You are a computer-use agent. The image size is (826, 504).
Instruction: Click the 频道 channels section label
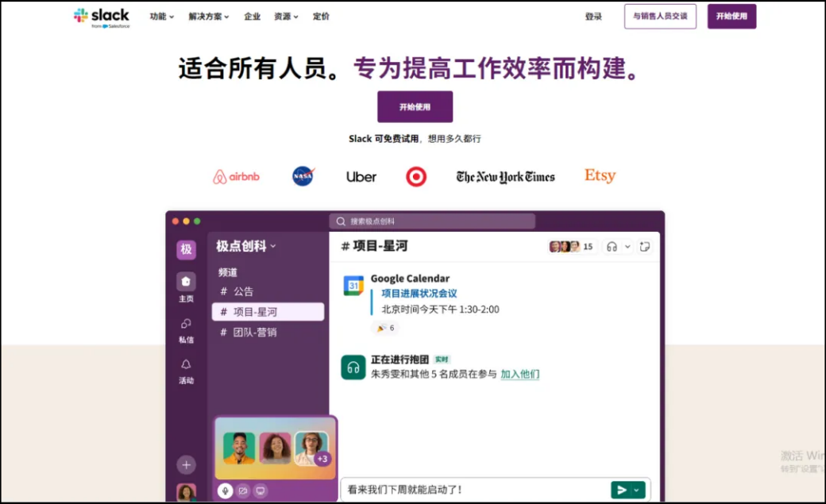click(x=228, y=272)
